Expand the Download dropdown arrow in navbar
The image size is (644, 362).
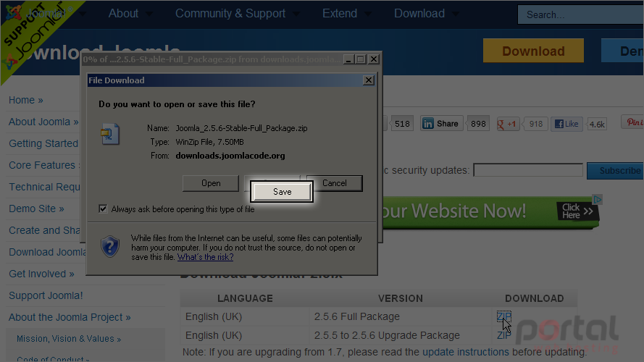(456, 14)
